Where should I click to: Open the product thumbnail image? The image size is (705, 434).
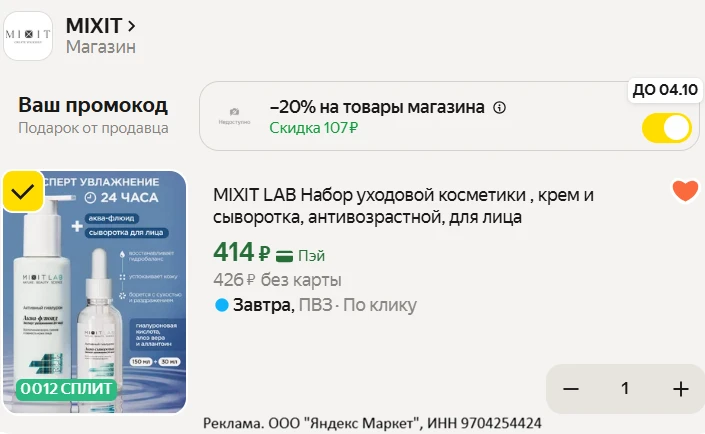pos(94,292)
